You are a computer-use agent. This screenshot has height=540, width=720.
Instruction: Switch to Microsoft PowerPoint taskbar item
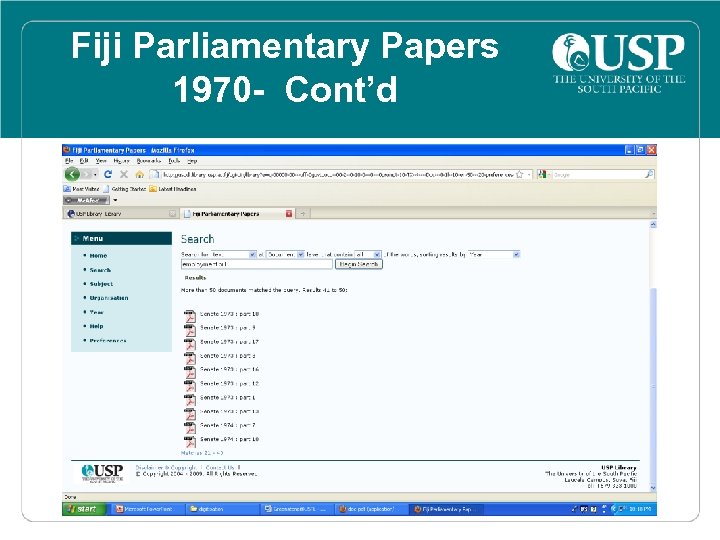pos(147,509)
